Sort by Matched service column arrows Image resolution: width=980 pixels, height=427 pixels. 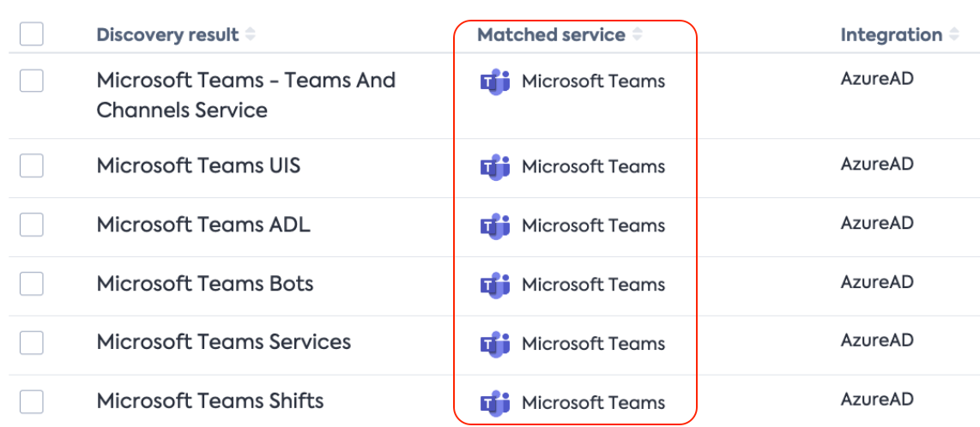(x=637, y=34)
